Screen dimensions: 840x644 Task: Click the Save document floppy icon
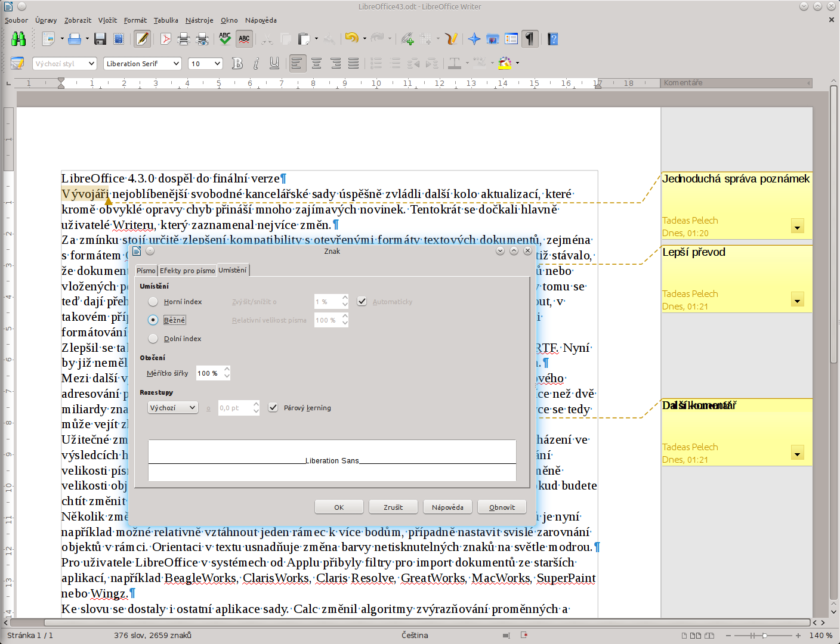[x=100, y=39]
